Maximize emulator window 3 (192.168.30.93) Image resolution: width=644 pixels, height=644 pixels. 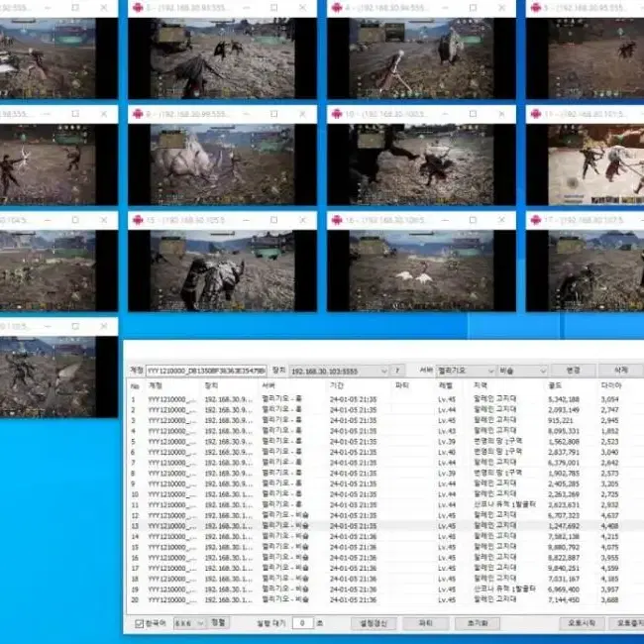pos(273,8)
